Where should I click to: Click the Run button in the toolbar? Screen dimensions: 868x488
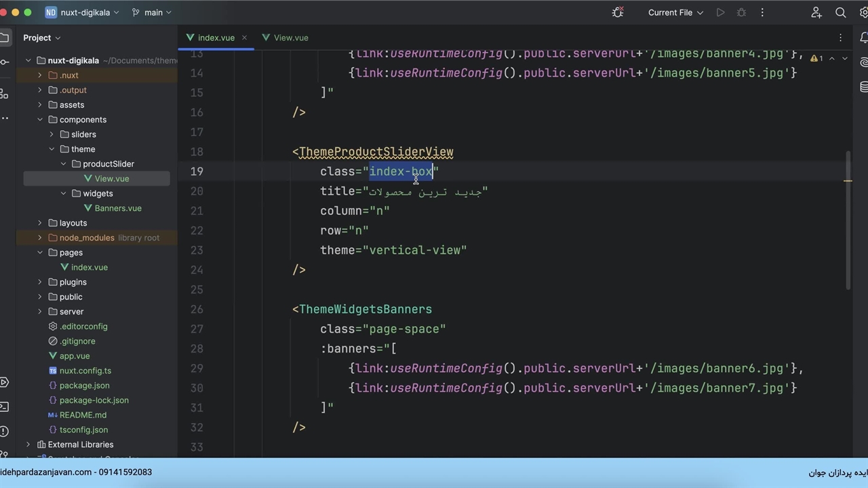coord(720,12)
